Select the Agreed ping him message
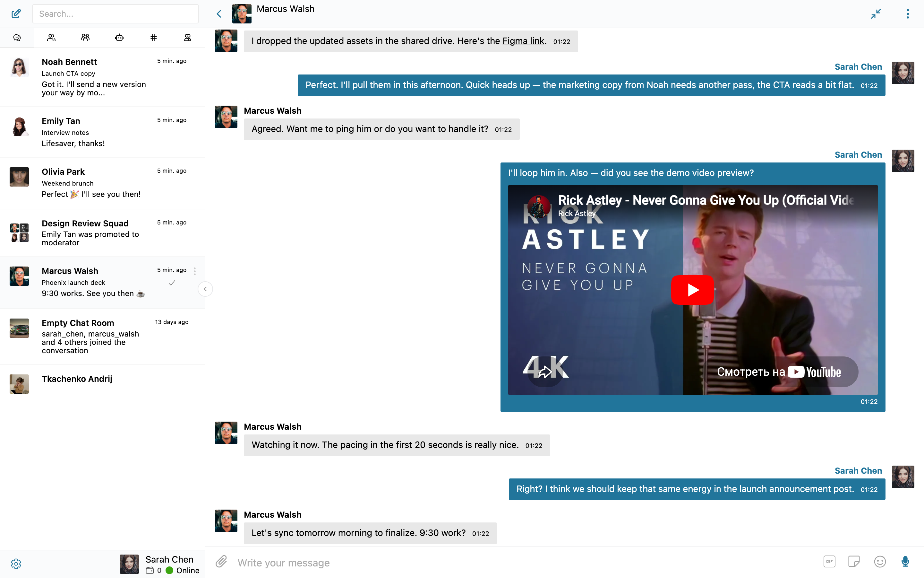Screen dimensions: 924x578 tap(381, 129)
